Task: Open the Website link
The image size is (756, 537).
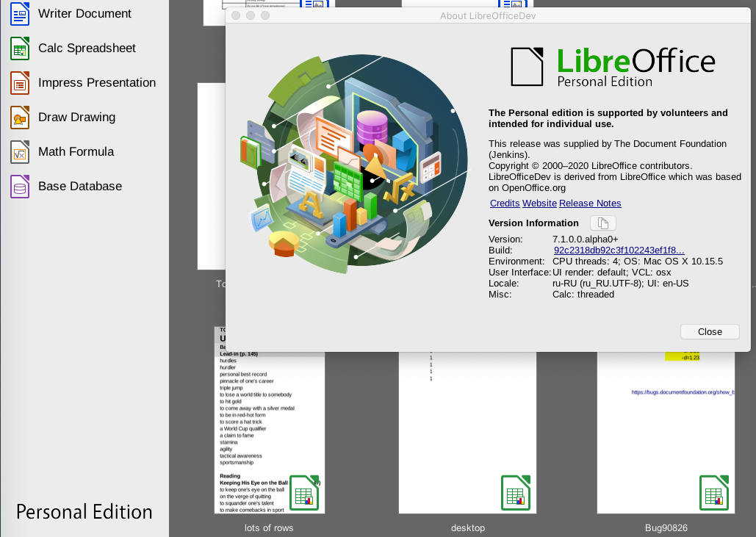Action: click(x=539, y=203)
